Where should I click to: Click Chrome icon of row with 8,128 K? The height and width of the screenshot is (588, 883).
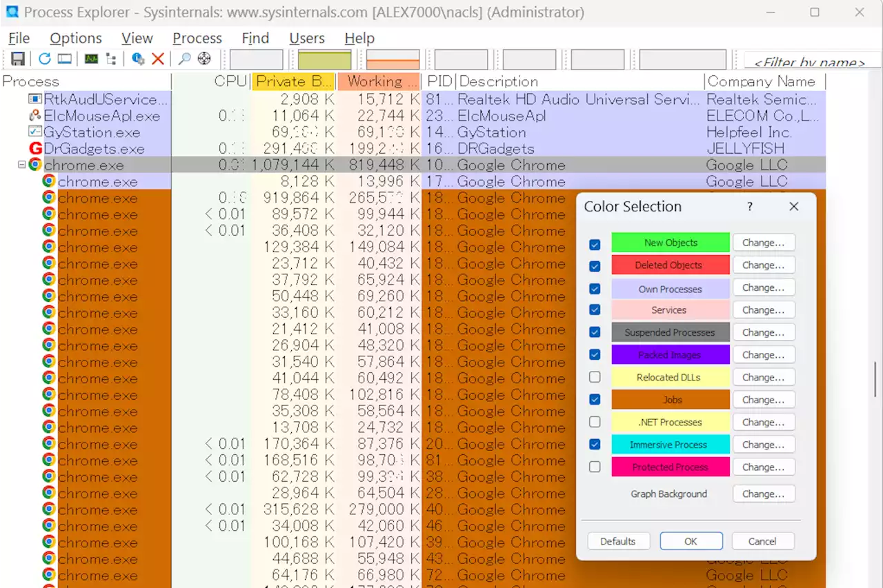49,181
